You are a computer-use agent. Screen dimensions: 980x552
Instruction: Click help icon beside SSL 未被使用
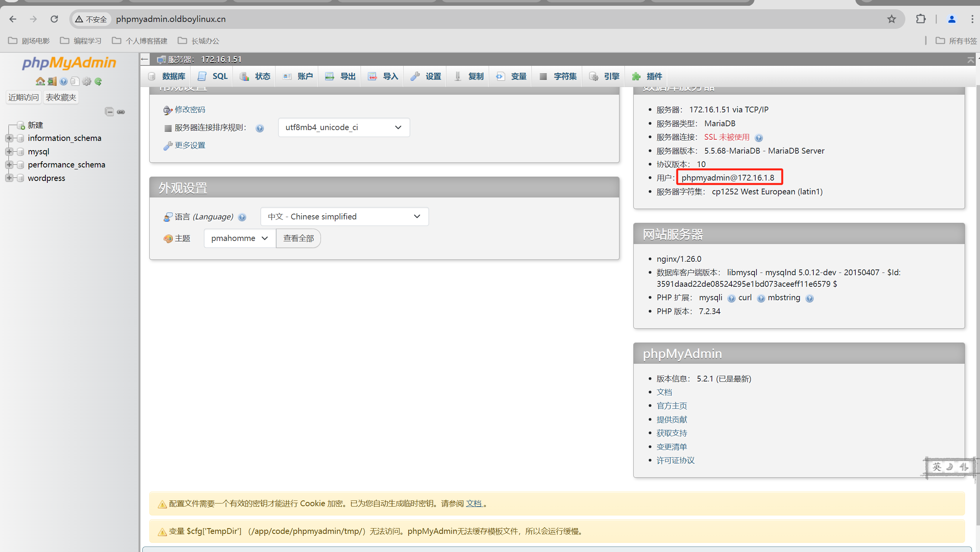tap(759, 138)
